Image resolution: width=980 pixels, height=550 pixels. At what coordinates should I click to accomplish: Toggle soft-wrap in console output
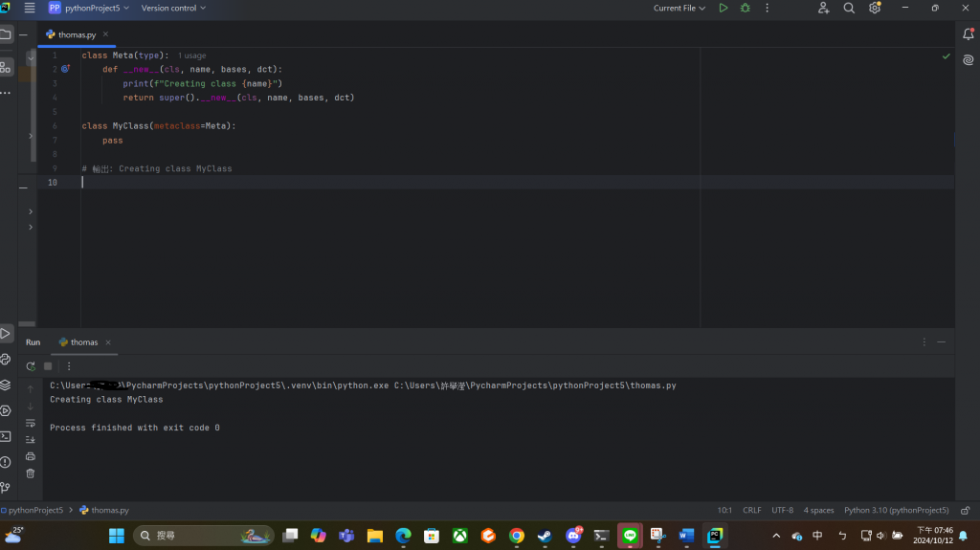pyautogui.click(x=30, y=423)
